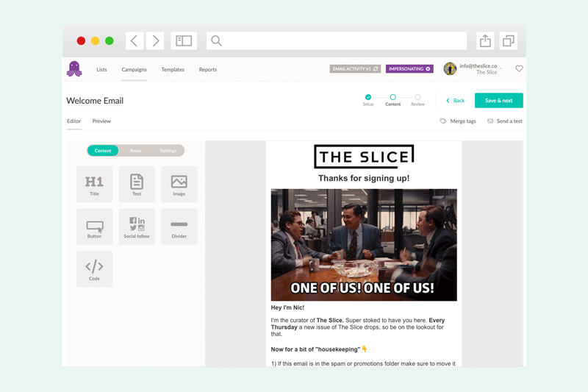The height and width of the screenshot is (392, 588).
Task: Click the heart icon in header
Action: coord(519,68)
